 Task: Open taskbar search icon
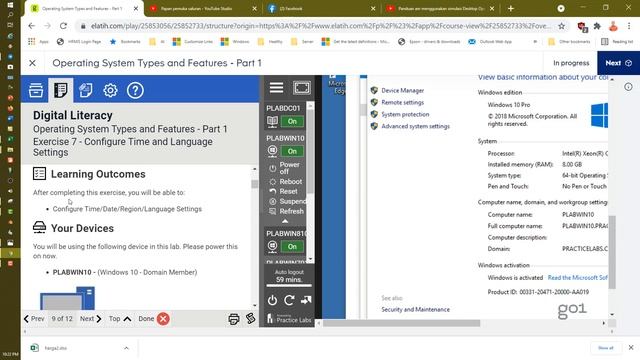coord(10,15)
